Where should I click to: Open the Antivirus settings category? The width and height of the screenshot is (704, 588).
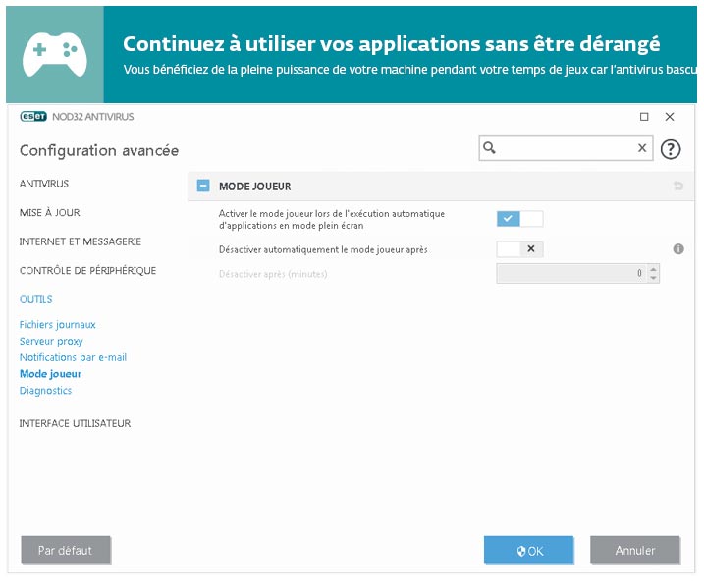click(x=44, y=184)
